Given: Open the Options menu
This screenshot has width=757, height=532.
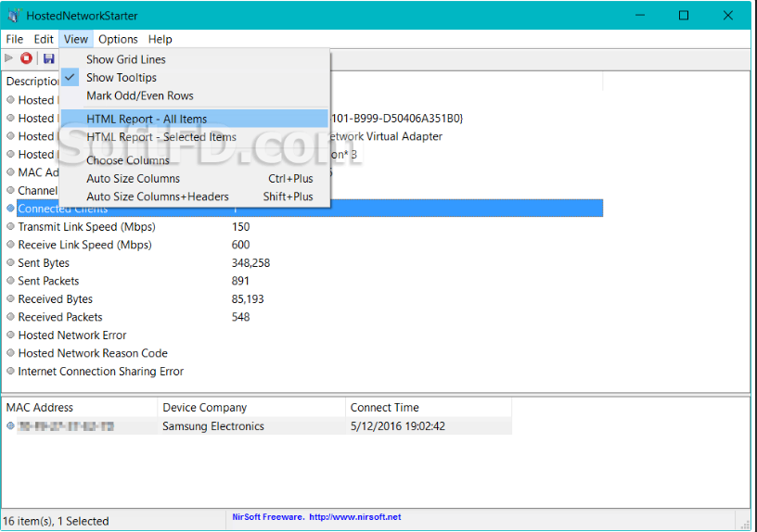Looking at the screenshot, I should (118, 39).
